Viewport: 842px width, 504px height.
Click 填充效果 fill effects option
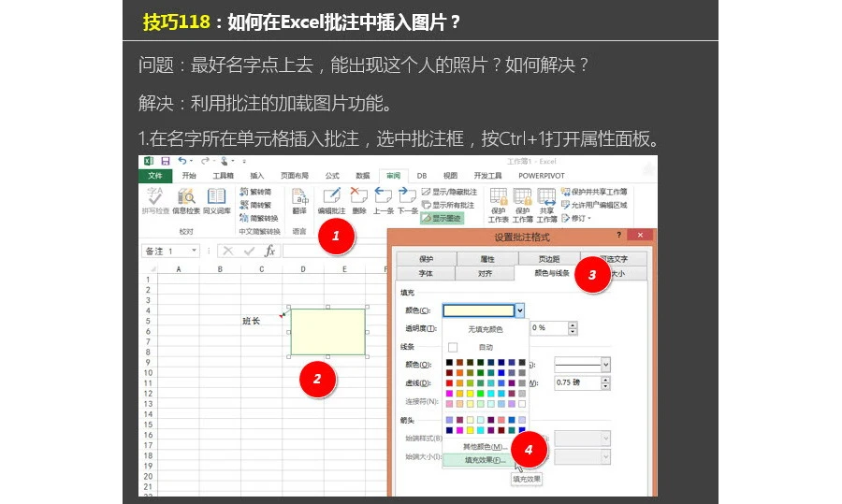tap(485, 460)
